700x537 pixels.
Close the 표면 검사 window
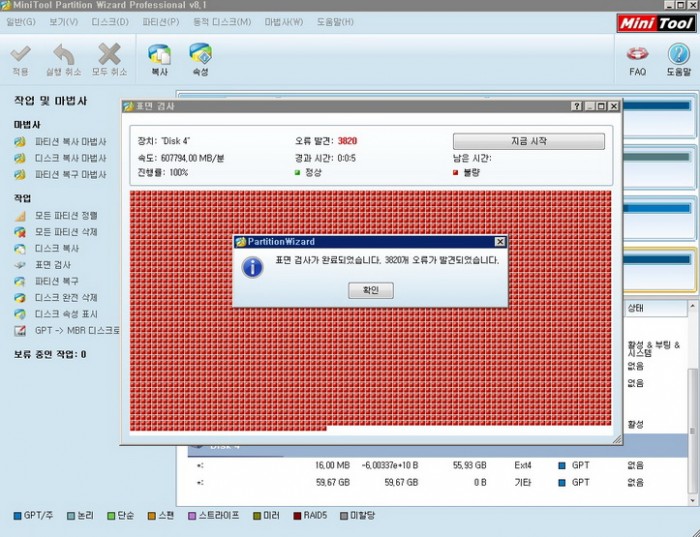(x=614, y=106)
